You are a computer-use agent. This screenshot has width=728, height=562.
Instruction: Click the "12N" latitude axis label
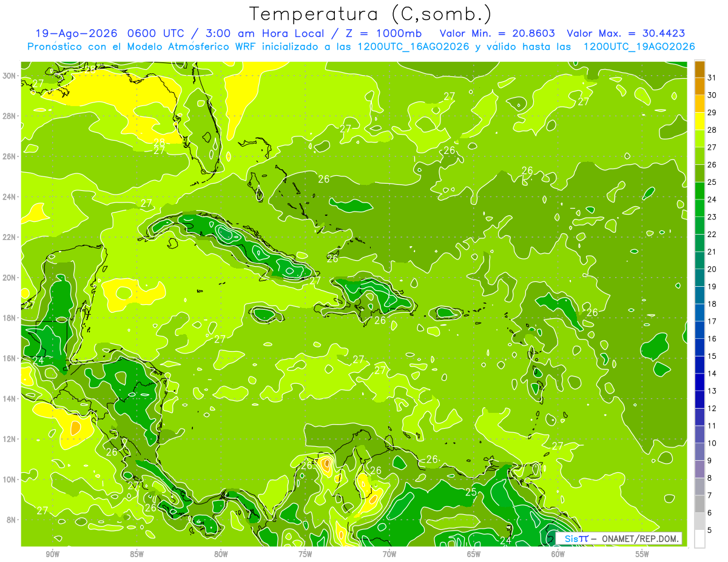tap(10, 439)
